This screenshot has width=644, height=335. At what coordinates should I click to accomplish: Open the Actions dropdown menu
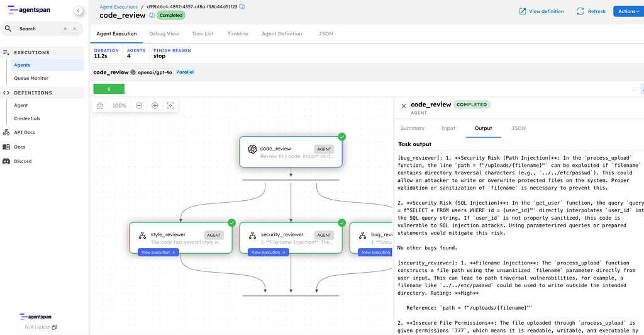(628, 11)
